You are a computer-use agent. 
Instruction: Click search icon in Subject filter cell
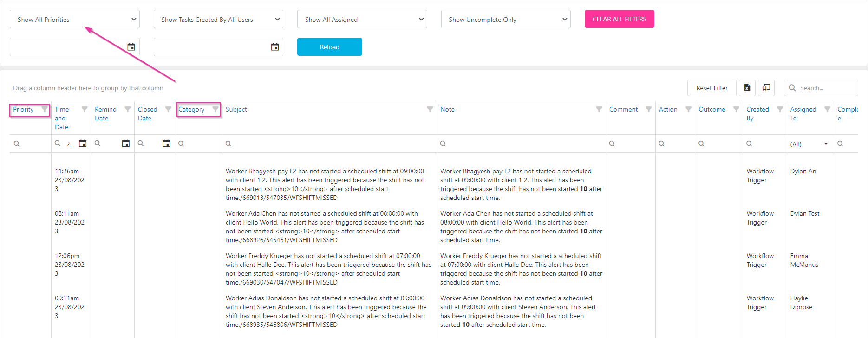(x=228, y=144)
